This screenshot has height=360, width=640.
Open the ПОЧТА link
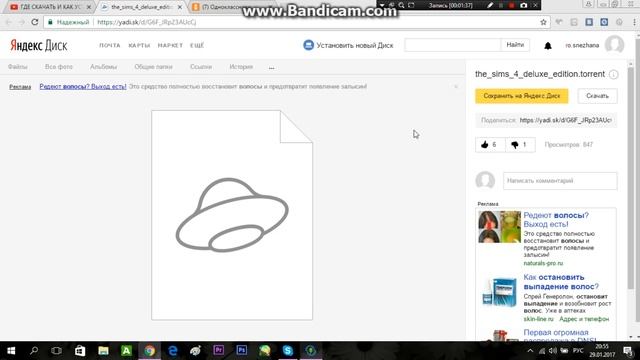tap(110, 45)
